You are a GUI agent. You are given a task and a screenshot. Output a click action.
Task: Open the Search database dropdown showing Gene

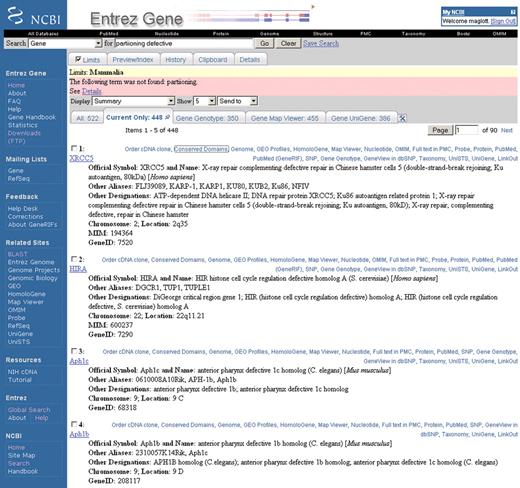(x=65, y=43)
